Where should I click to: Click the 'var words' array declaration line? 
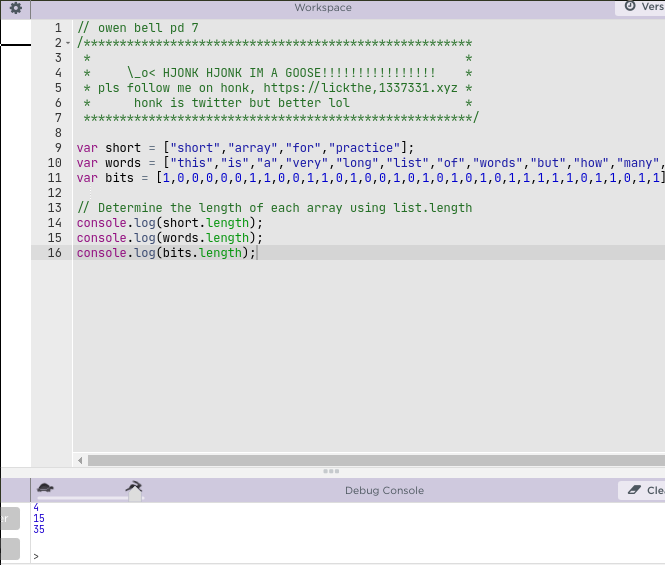[300, 163]
